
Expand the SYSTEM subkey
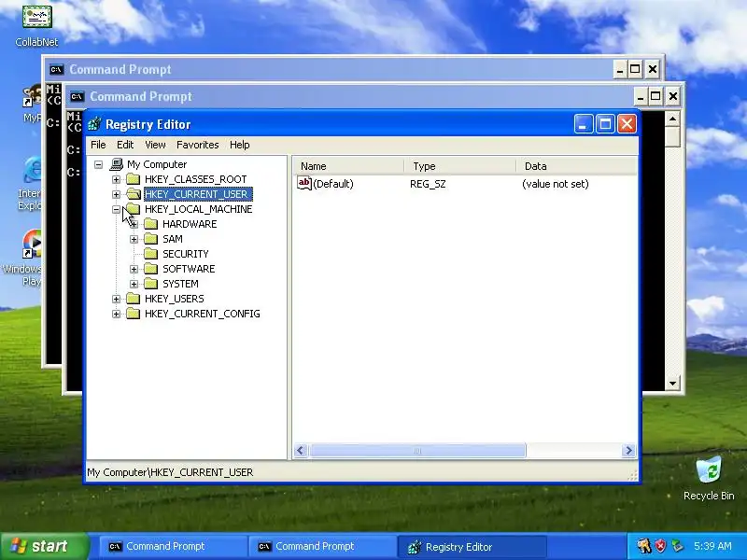click(x=134, y=284)
